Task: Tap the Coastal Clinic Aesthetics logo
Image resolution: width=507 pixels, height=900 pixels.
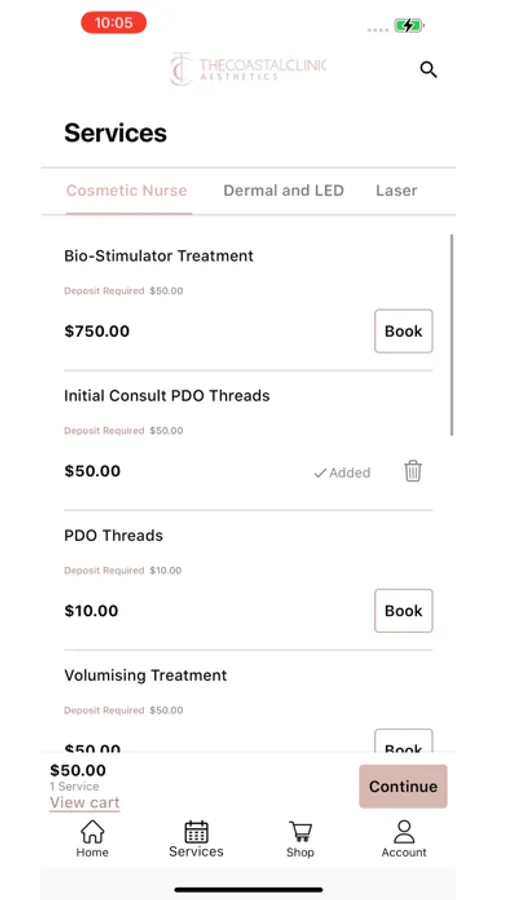Action: click(248, 69)
